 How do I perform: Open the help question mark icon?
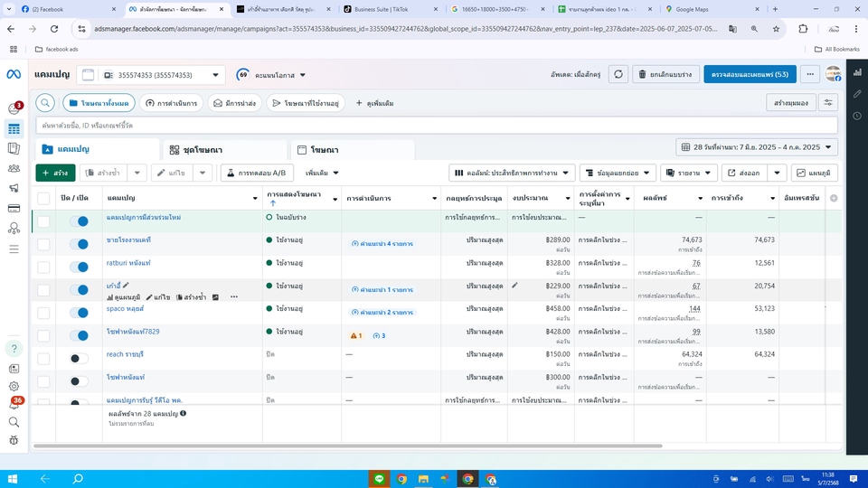click(14, 349)
